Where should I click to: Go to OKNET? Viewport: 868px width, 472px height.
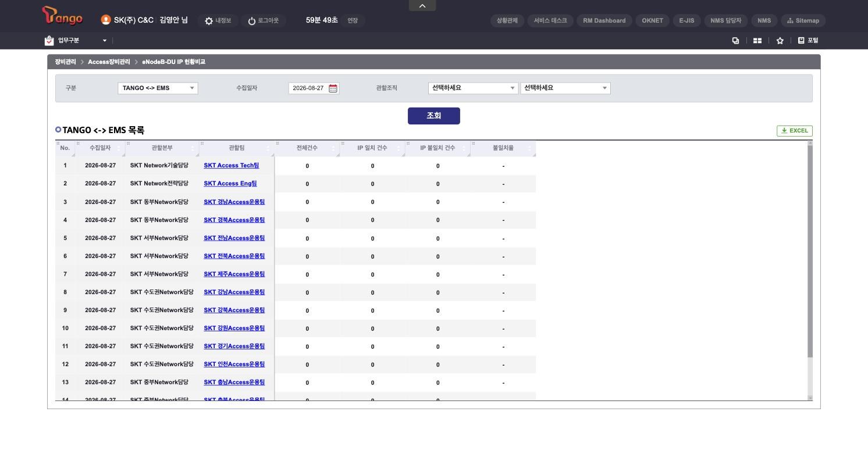pos(653,20)
